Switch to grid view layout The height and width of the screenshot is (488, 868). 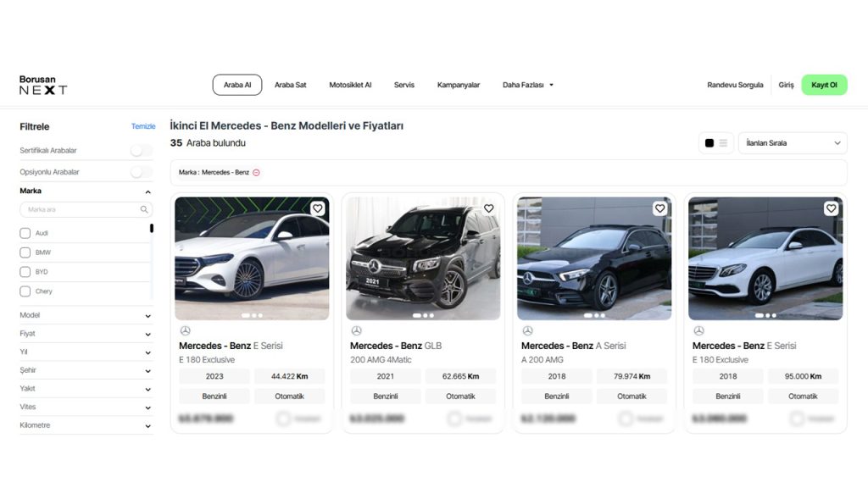tap(709, 142)
